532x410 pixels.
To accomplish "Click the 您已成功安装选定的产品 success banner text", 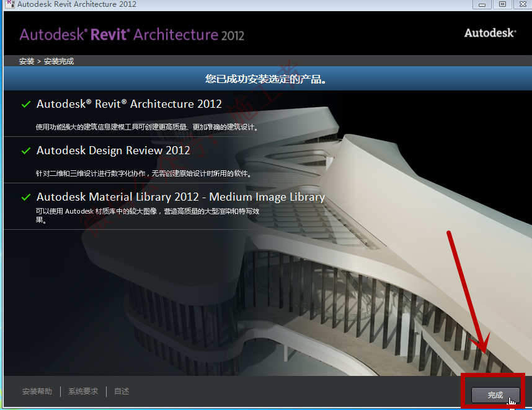I will pyautogui.click(x=265, y=79).
